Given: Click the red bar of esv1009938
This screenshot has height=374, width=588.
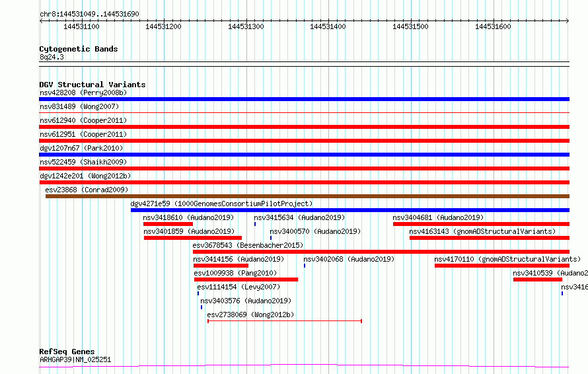Looking at the screenshot, I should (x=246, y=280).
